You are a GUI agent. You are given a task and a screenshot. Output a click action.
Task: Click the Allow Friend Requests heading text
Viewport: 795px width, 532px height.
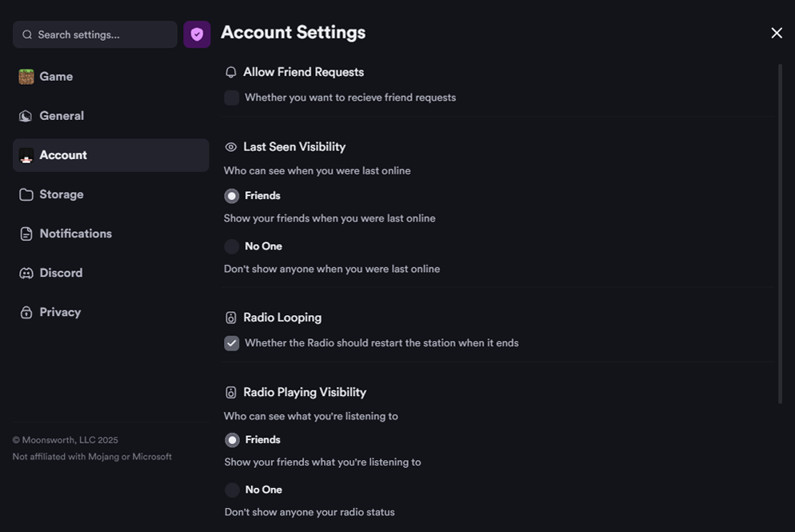[303, 73]
